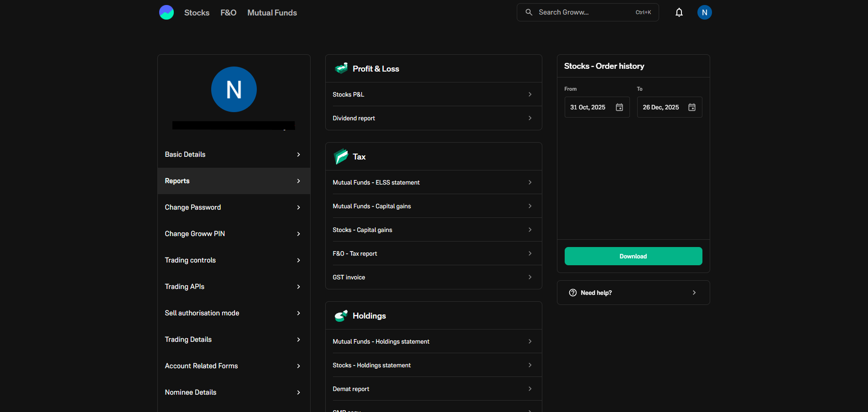Click the search magnifier icon
The width and height of the screenshot is (868, 412).
[529, 12]
